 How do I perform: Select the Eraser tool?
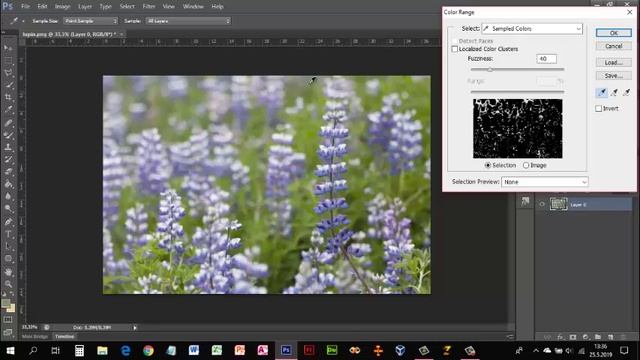(x=8, y=172)
